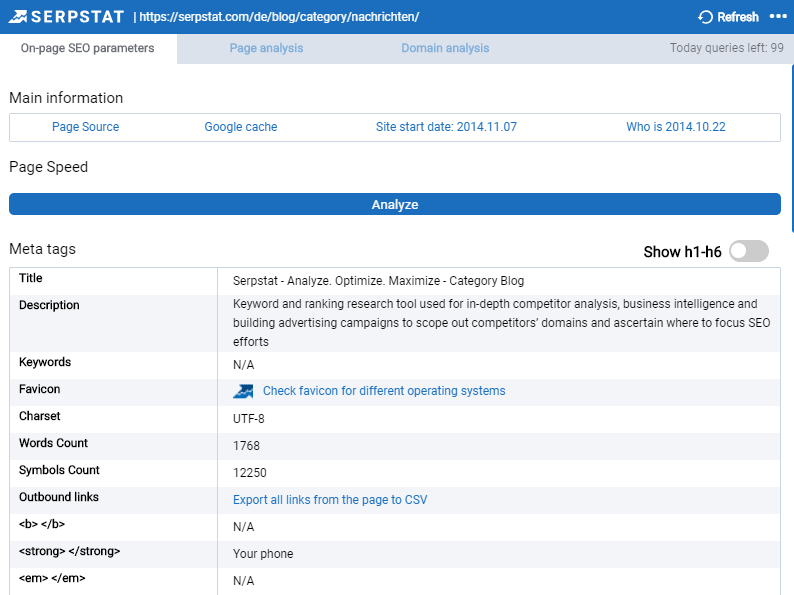This screenshot has width=794, height=595.
Task: Click the <b> </b> row label
Action: click(x=42, y=524)
